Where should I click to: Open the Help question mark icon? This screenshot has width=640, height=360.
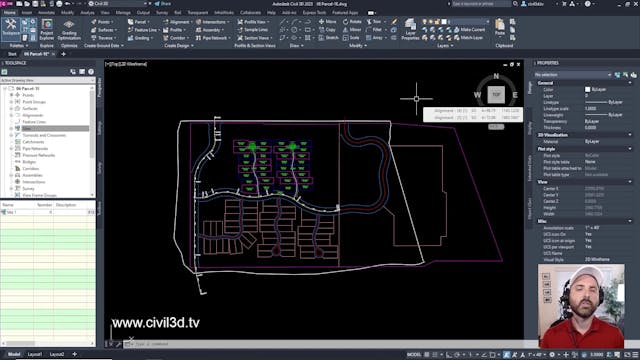pyautogui.click(x=587, y=4)
